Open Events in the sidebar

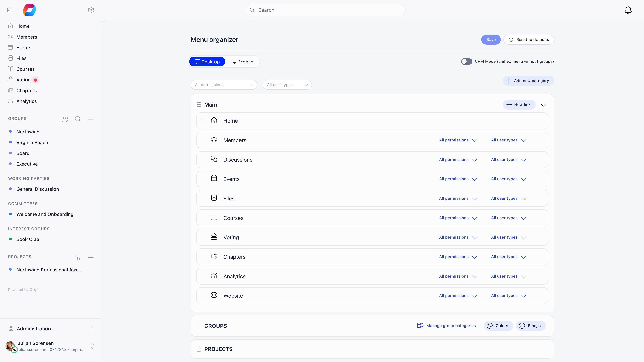click(24, 48)
